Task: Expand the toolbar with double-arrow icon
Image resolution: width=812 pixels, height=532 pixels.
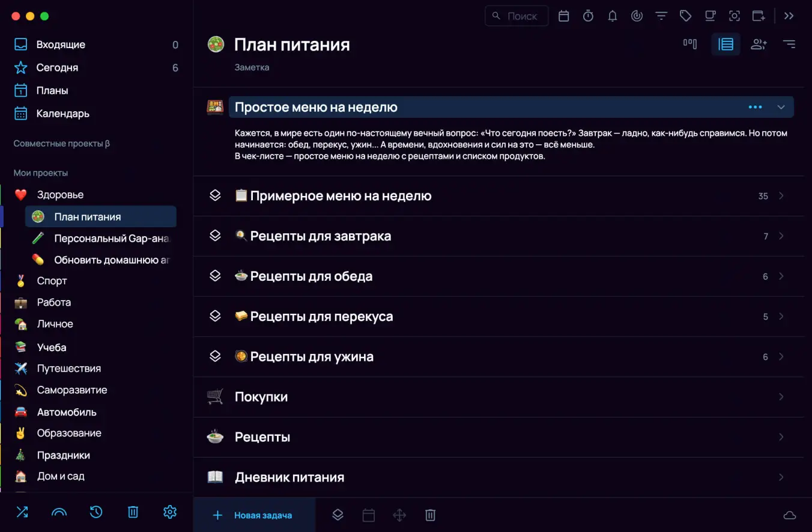Action: [789, 16]
